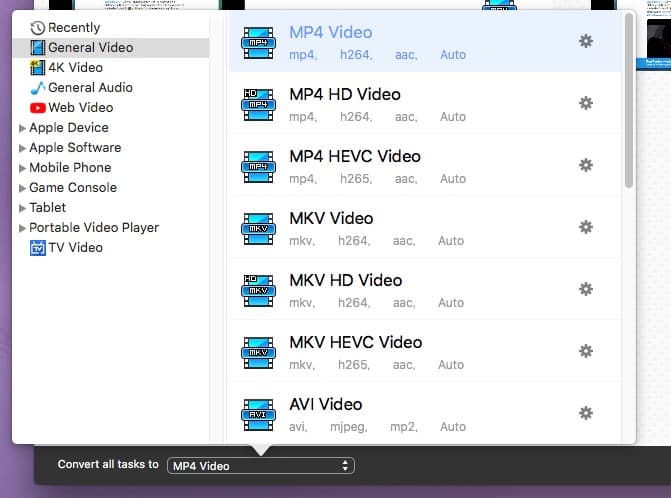Viewport: 671px width, 498px height.
Task: Expand the Mobile Phone category
Action: pyautogui.click(x=23, y=168)
